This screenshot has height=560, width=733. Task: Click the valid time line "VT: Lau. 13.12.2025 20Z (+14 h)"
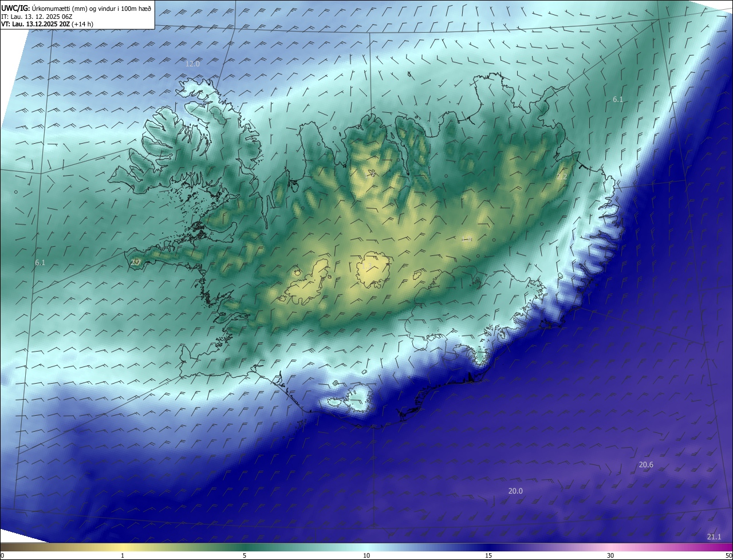pos(47,24)
